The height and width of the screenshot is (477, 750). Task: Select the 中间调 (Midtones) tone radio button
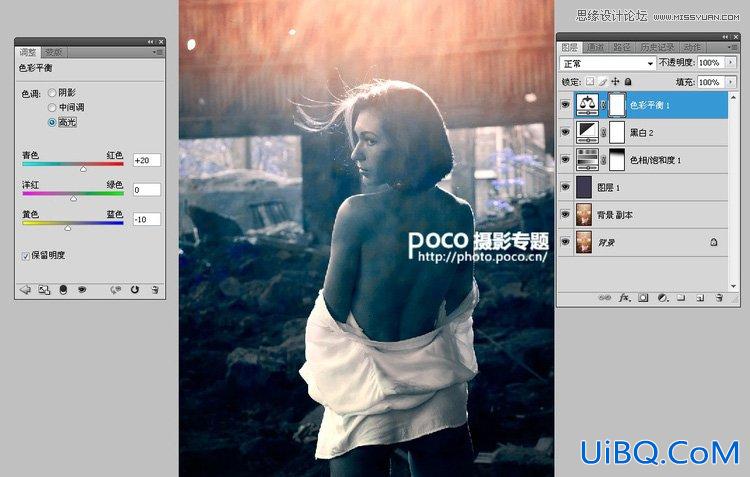[x=52, y=107]
